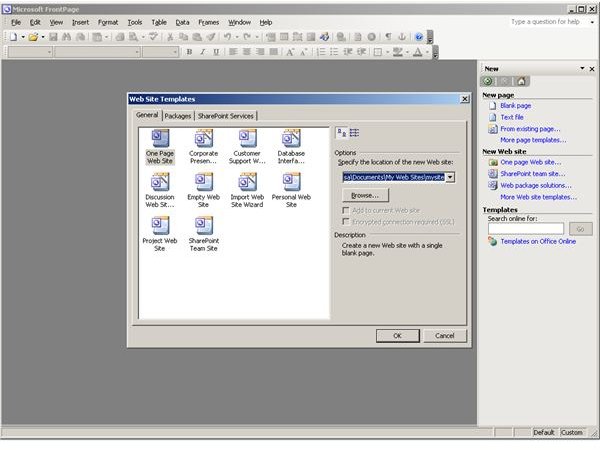This screenshot has height=450, width=600.
Task: Click the Show All paragraph marks icon
Action: click(x=388, y=37)
